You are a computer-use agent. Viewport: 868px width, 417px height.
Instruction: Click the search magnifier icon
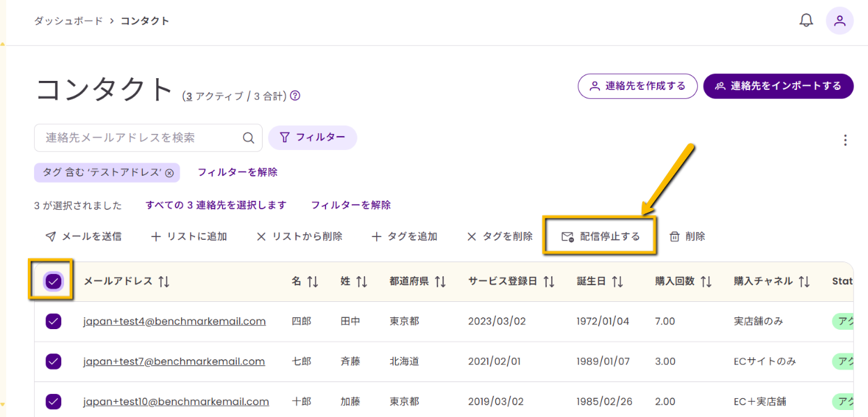click(248, 138)
